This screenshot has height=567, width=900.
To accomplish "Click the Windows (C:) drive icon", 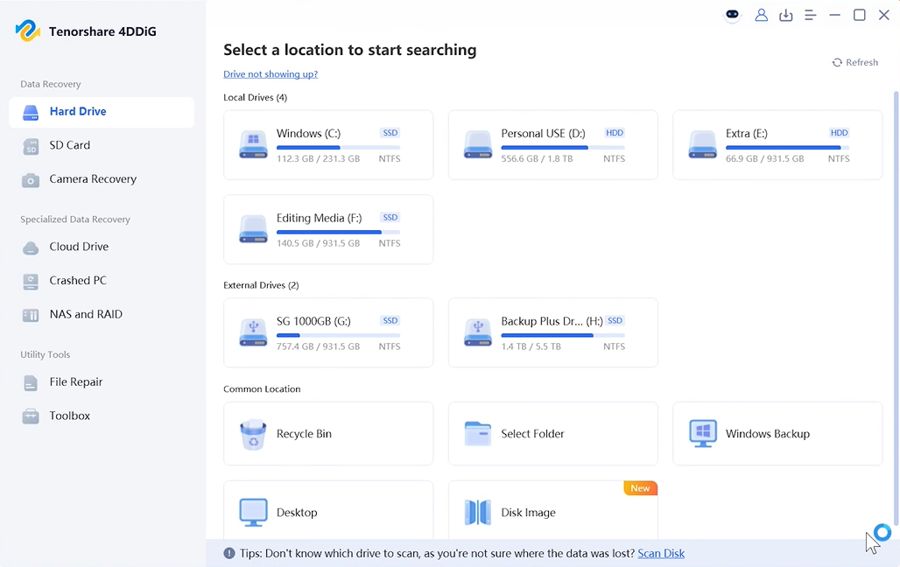I will coord(253,145).
